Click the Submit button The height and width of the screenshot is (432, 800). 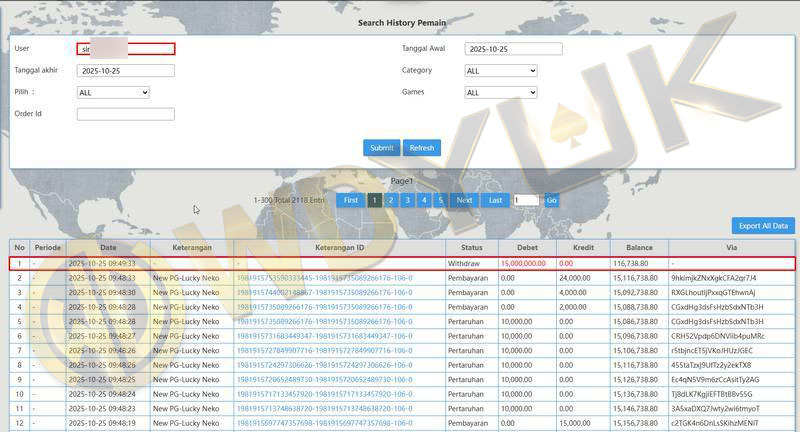[x=381, y=148]
